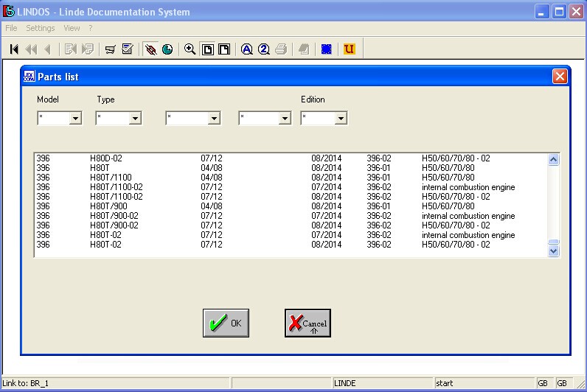
Task: Select H80T/1100-02 row dated 08/2014
Action: [x=291, y=197]
